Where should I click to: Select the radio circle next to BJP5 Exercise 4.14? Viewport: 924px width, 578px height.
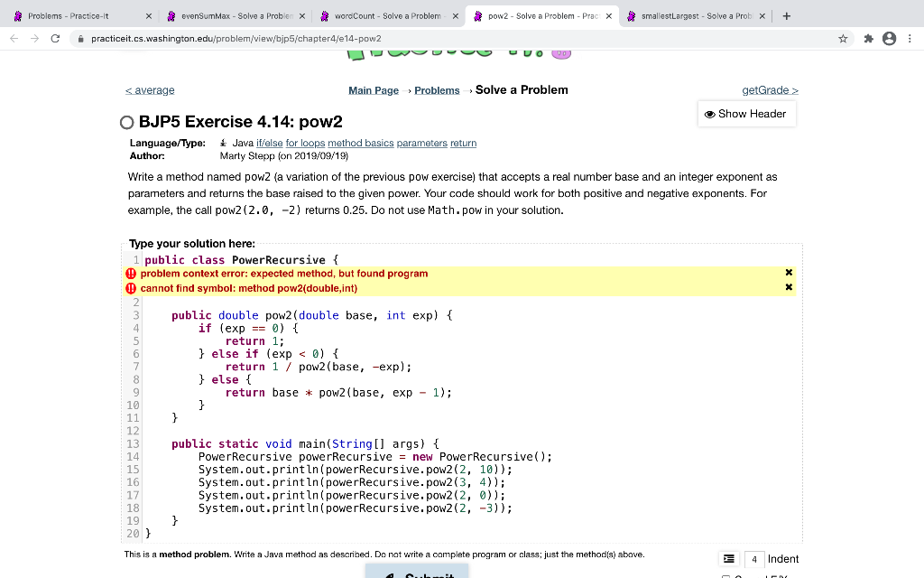pyautogui.click(x=127, y=122)
